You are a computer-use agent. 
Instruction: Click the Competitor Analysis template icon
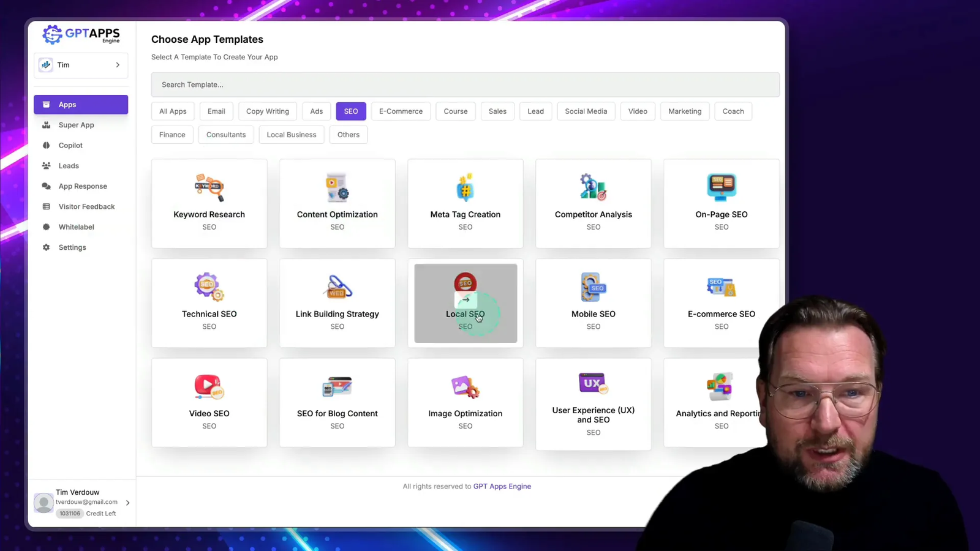(593, 187)
